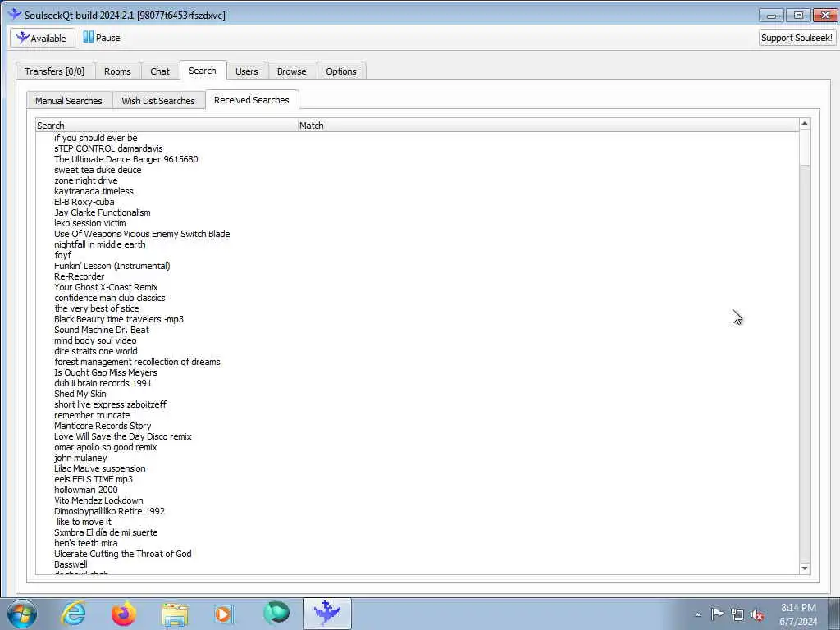Viewport: 840px width, 630px height.
Task: Click the clock showing 8:14 PM
Action: click(798, 608)
